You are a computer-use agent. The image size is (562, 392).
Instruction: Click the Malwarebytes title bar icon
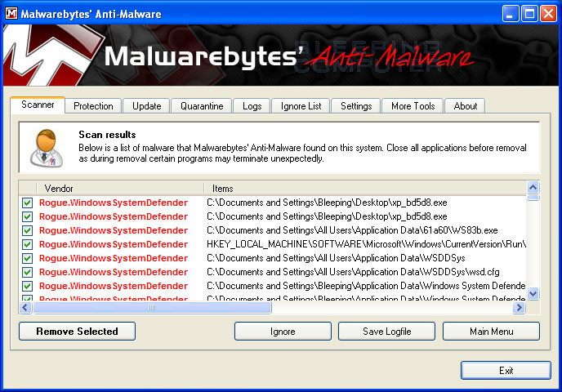click(11, 13)
